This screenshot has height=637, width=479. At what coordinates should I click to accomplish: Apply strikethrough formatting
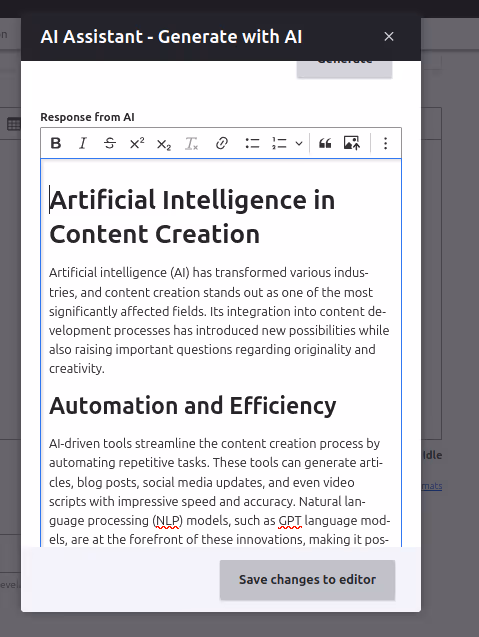[110, 143]
